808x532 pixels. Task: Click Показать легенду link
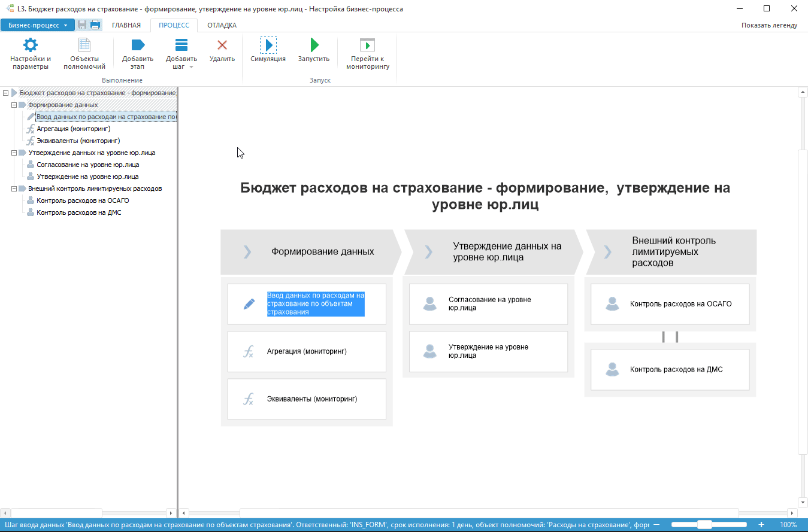click(769, 25)
